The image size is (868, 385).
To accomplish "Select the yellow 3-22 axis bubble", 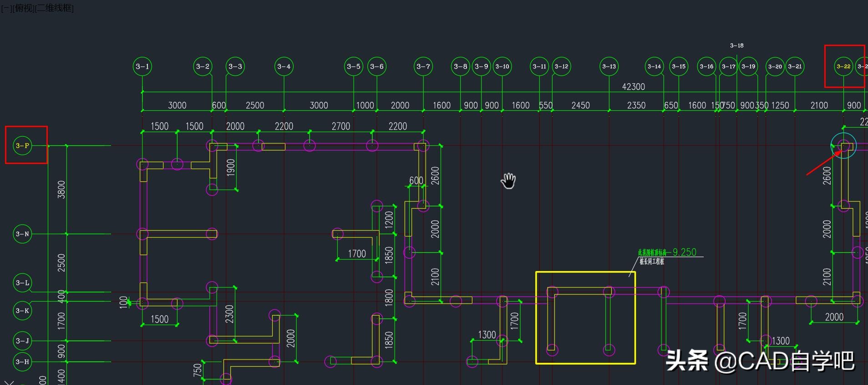I will tap(843, 67).
